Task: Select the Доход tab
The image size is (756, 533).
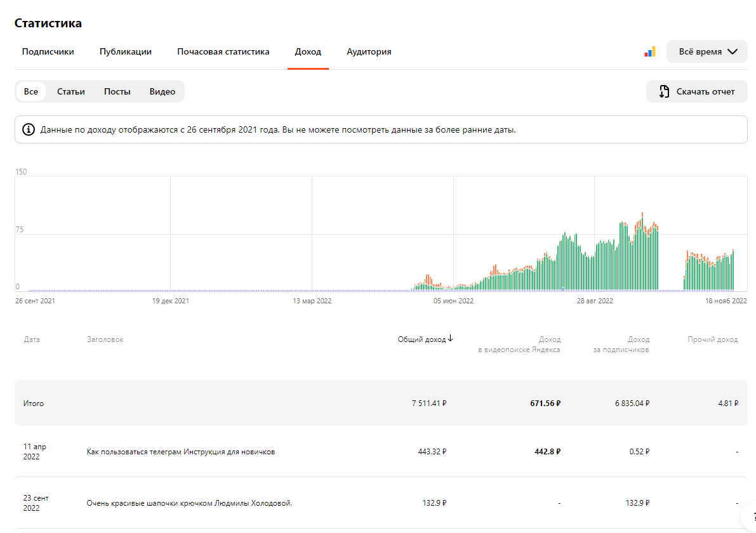Action: [x=308, y=51]
